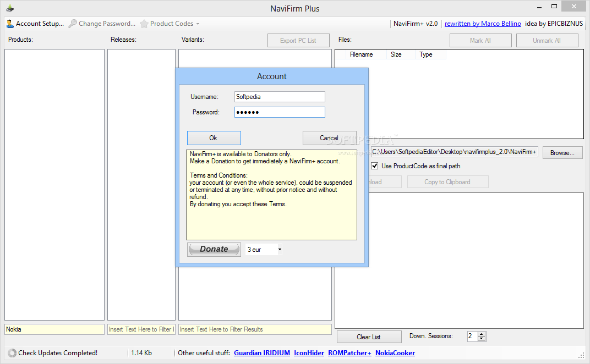Click the Change Password key icon
Screen dimensions: 590x364
(73, 24)
